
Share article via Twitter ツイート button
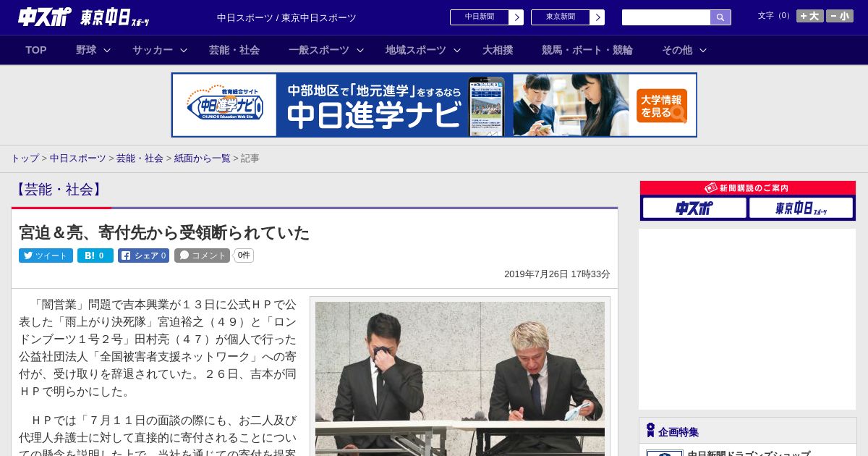coord(46,256)
